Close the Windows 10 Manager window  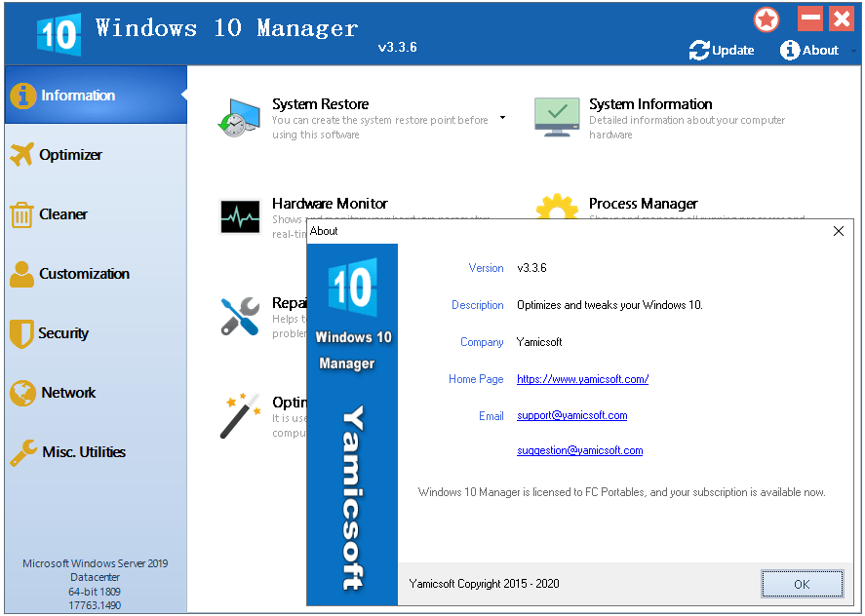pyautogui.click(x=842, y=19)
